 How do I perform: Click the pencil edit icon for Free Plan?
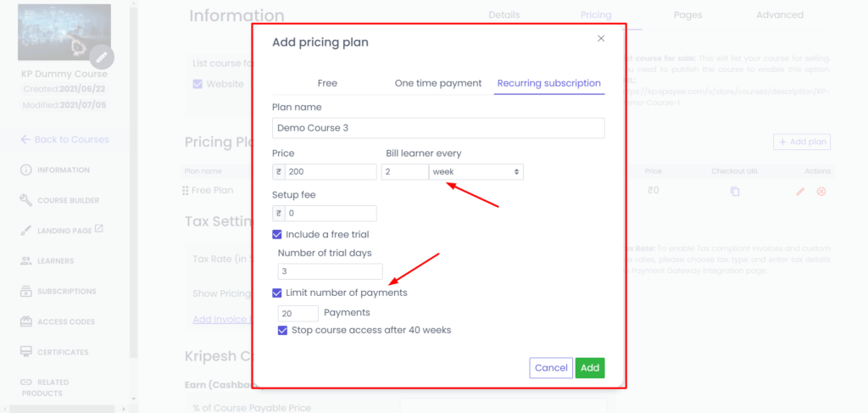click(800, 192)
